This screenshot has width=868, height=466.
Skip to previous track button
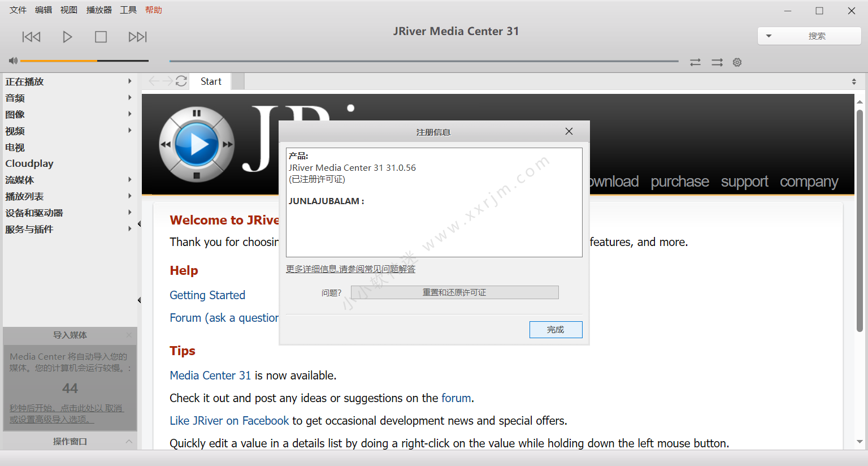(31, 37)
